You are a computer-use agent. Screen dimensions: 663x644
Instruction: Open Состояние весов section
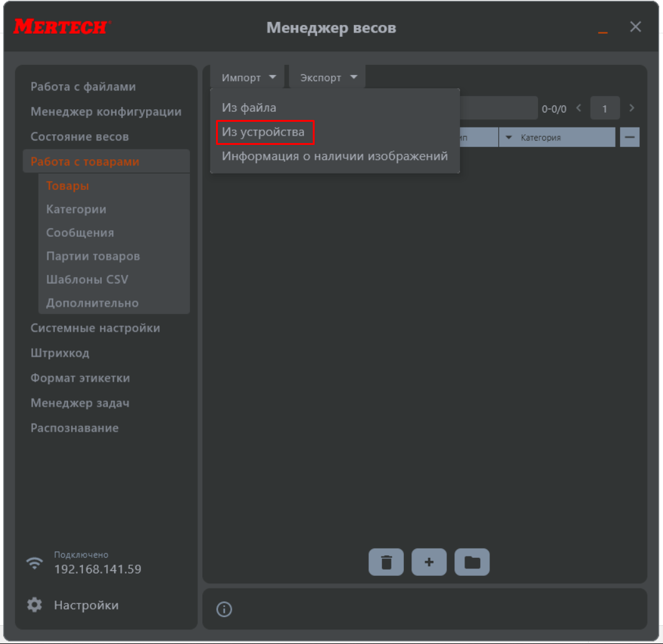click(x=79, y=136)
